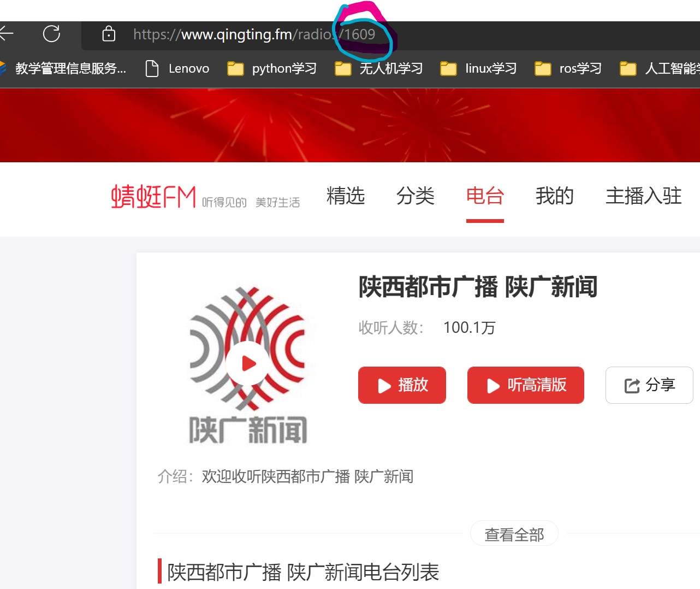Reload the page with refresh icon

[x=51, y=34]
